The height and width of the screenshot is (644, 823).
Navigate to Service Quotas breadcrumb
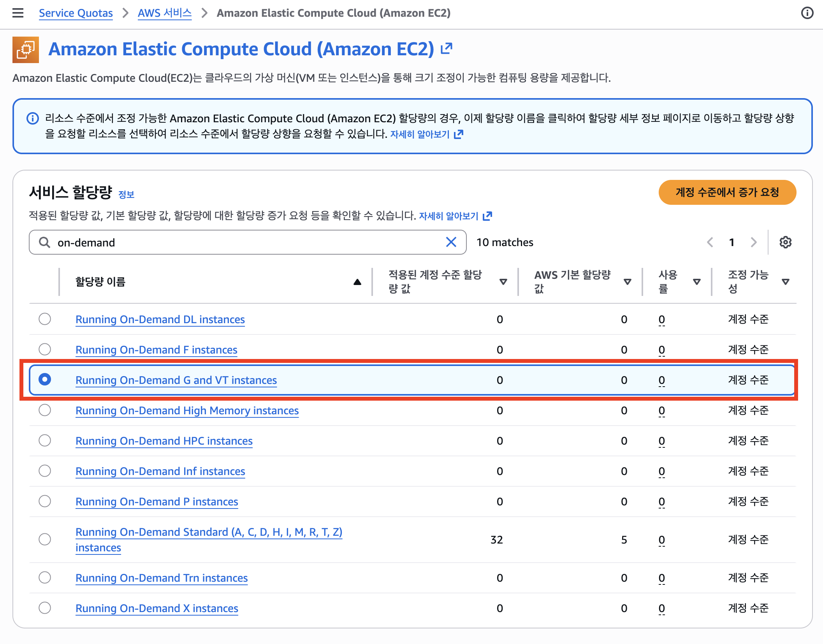pyautogui.click(x=76, y=13)
